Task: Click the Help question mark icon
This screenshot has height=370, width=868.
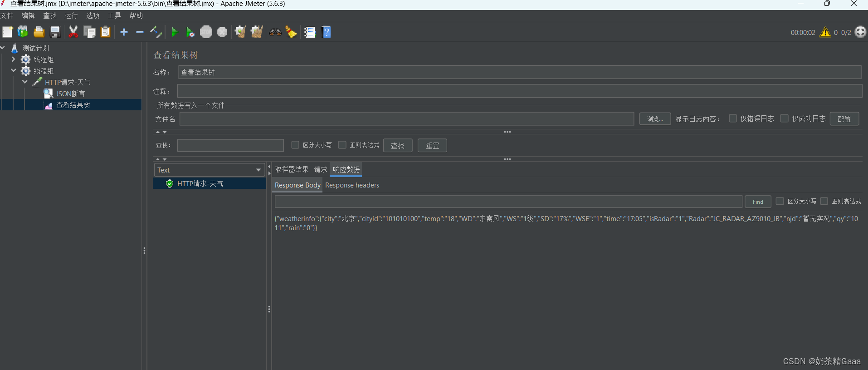Action: coord(326,32)
